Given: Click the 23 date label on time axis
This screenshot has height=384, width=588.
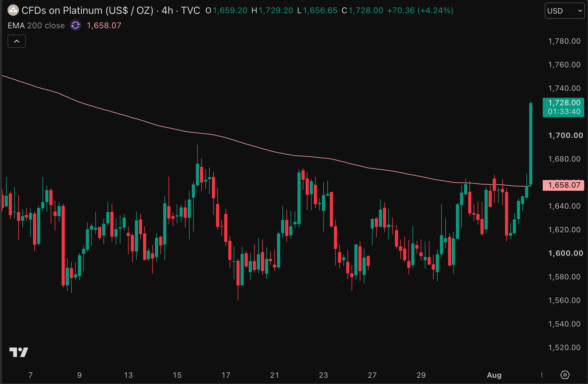Looking at the screenshot, I should 323,375.
